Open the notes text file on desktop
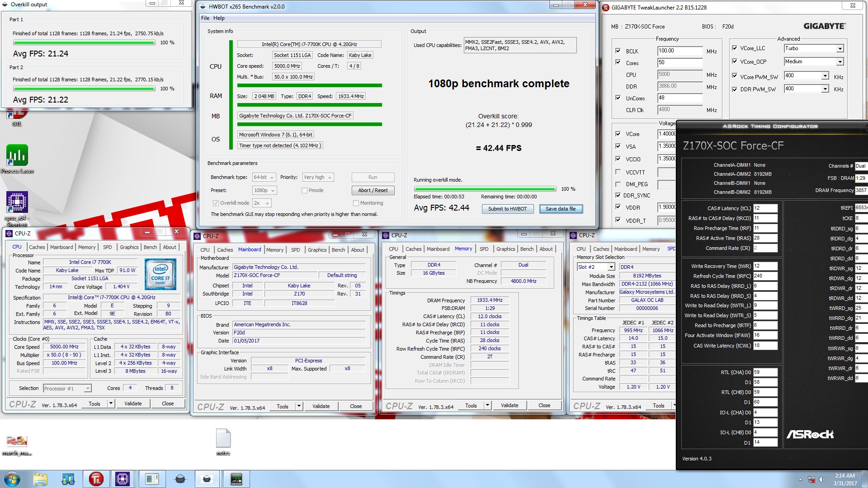 point(223,442)
